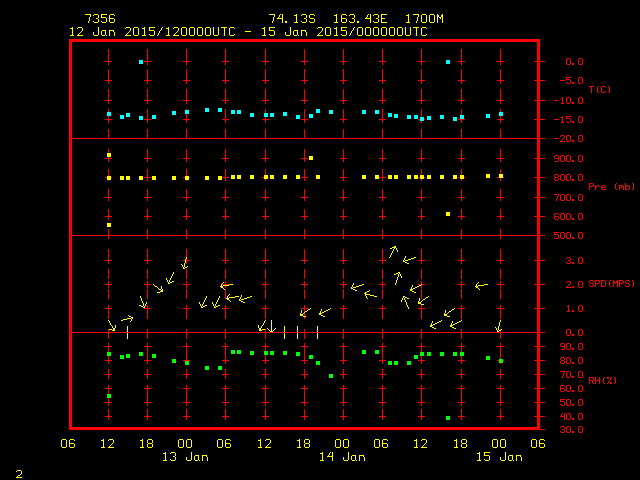This screenshot has width=640, height=480.
Task: Click the green humidity point near 70 percent
Action: click(331, 376)
